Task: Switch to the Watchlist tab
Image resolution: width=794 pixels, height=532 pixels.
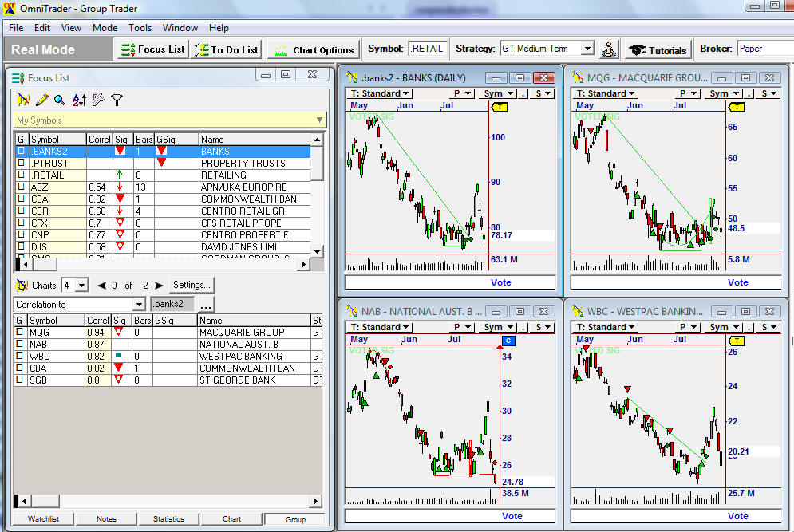Action: pyautogui.click(x=44, y=518)
